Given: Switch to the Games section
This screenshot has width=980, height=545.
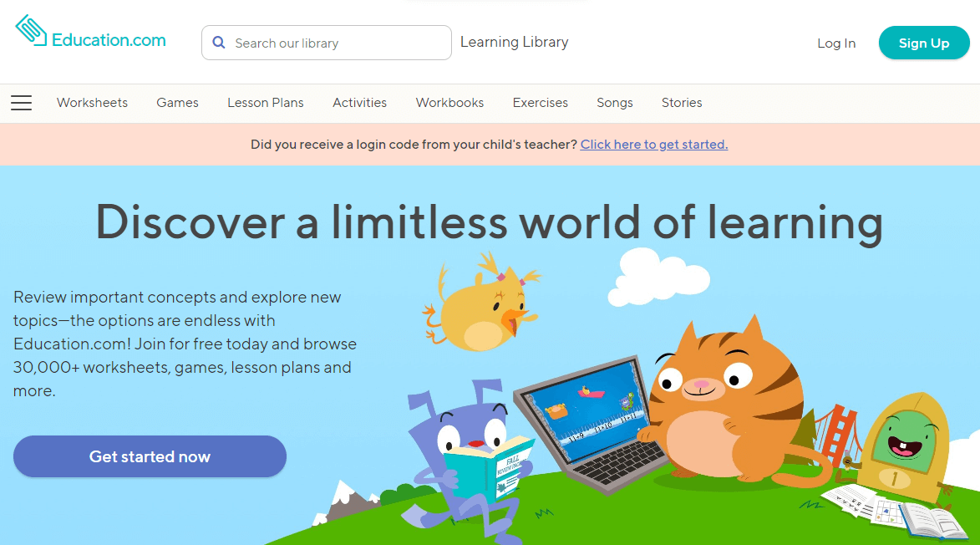Looking at the screenshot, I should (x=177, y=102).
